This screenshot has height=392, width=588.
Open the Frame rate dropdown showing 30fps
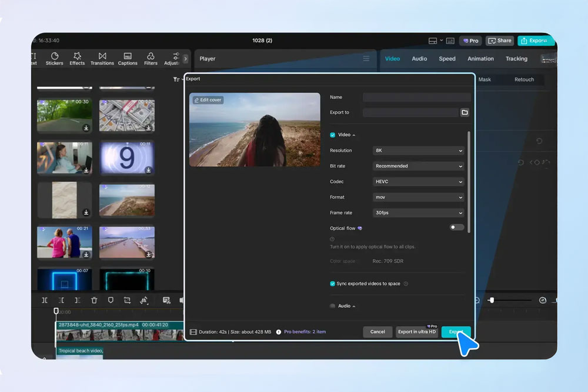coord(419,213)
